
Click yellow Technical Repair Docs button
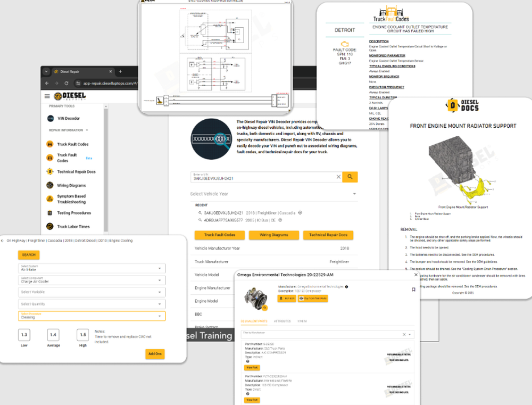coord(328,235)
